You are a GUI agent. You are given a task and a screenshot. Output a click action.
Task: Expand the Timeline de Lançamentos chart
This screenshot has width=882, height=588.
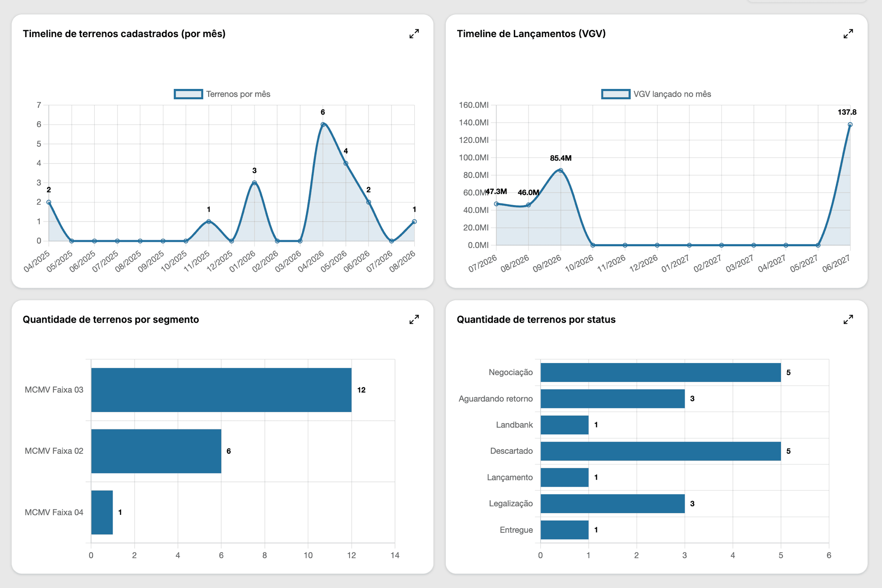tap(848, 34)
